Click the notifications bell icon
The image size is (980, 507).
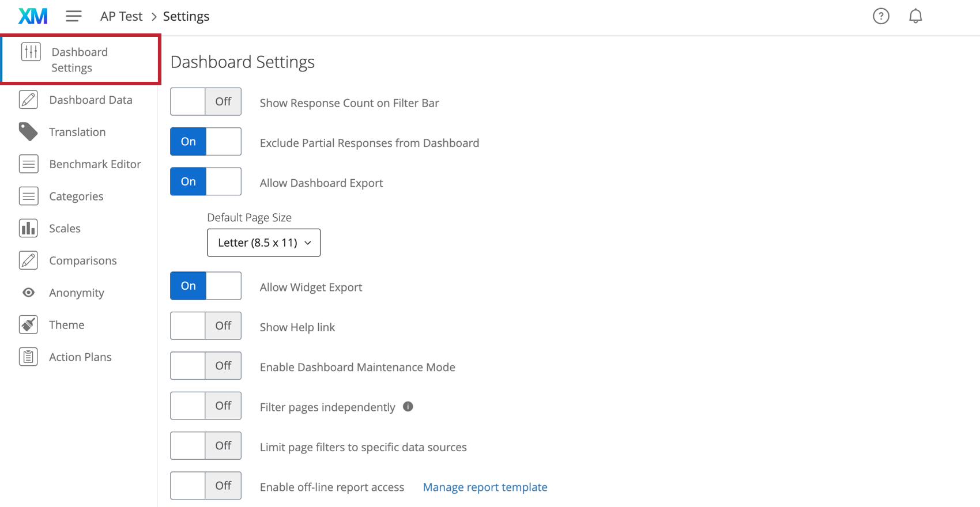[x=915, y=16]
